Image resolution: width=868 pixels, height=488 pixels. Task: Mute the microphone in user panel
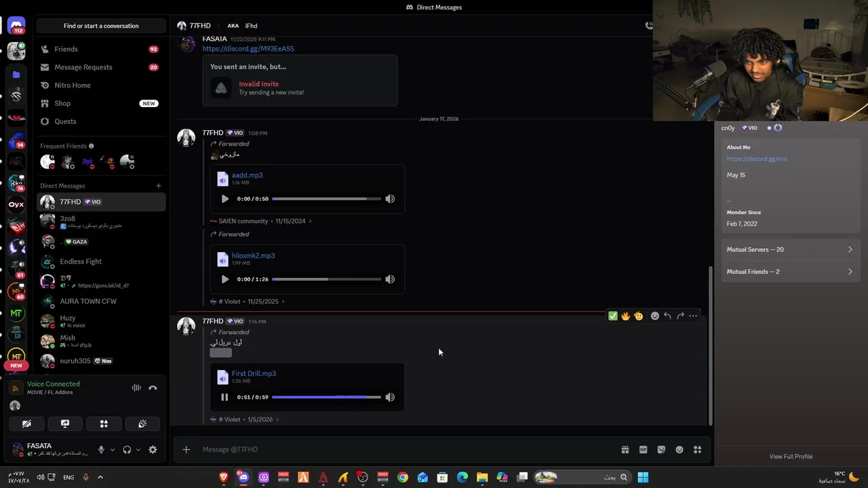[x=101, y=449]
